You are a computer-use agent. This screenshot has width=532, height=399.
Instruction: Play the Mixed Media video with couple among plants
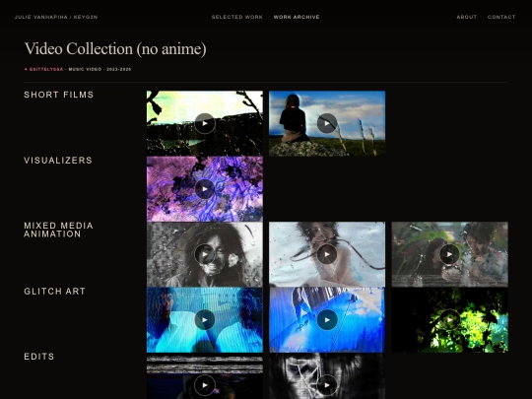click(x=449, y=254)
